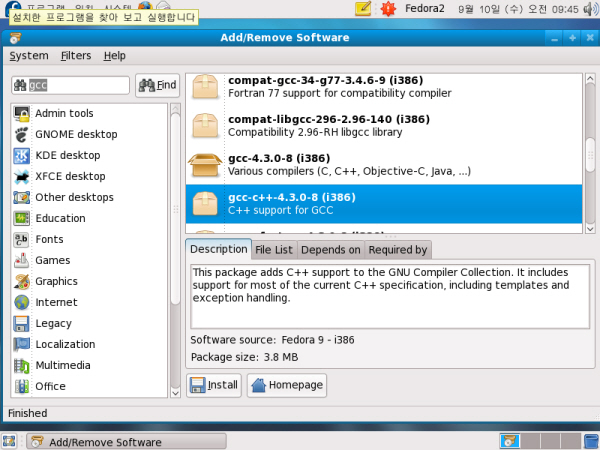Select the gcc-4.3.0-8 (i386) package row
This screenshot has width=600, height=450.
(384, 165)
